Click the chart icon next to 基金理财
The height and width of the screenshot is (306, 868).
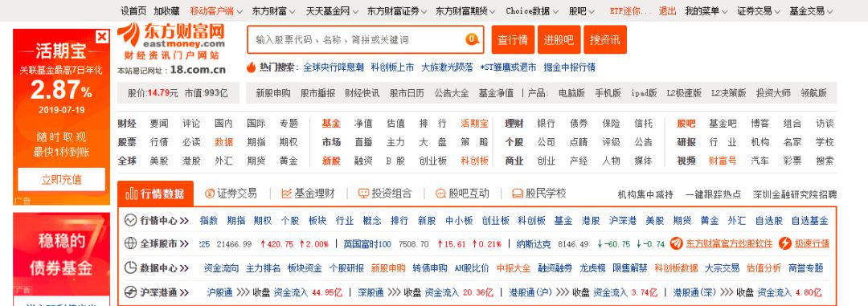click(x=286, y=193)
